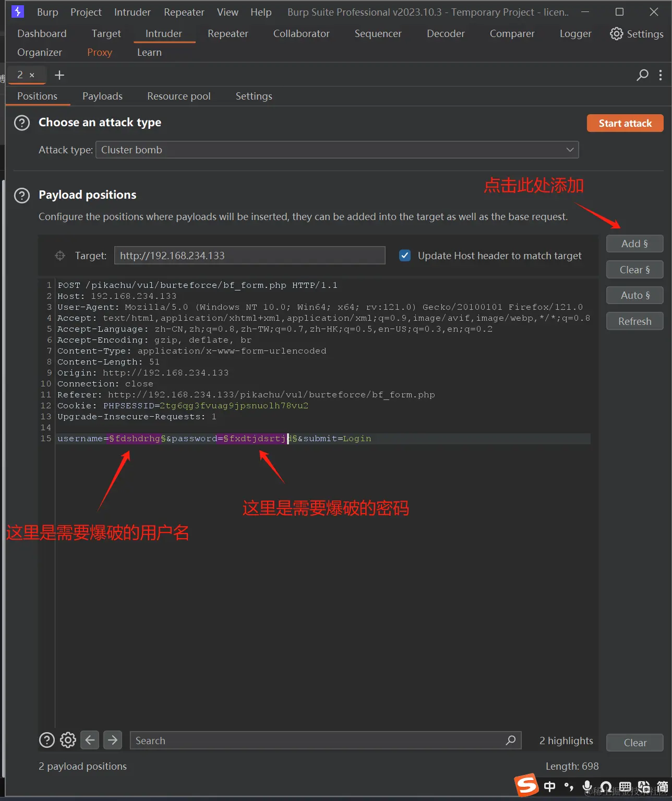Switch to the Decoder tab
Image resolution: width=672 pixels, height=801 pixels.
click(x=446, y=34)
